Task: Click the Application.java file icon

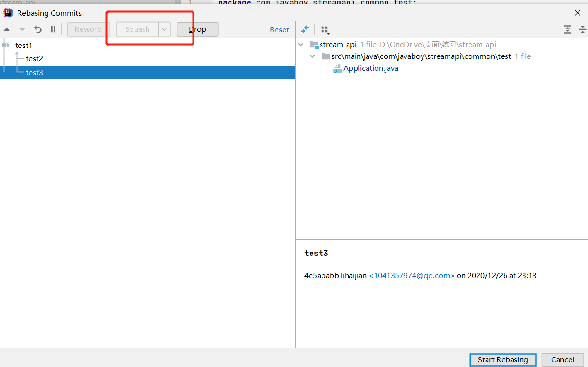Action: coord(338,68)
